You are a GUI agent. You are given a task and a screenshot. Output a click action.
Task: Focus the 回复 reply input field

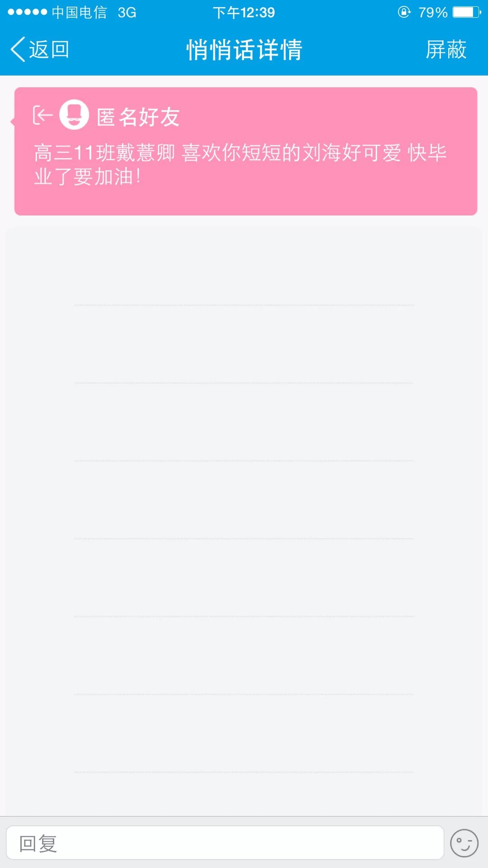click(x=225, y=843)
